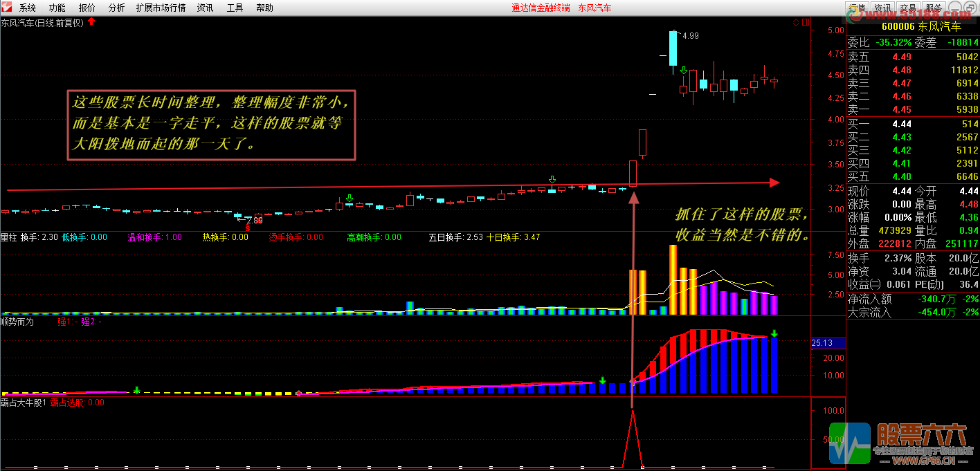980x471 pixels.
Task: Click the 卖二 price 4.46
Action: (902, 96)
